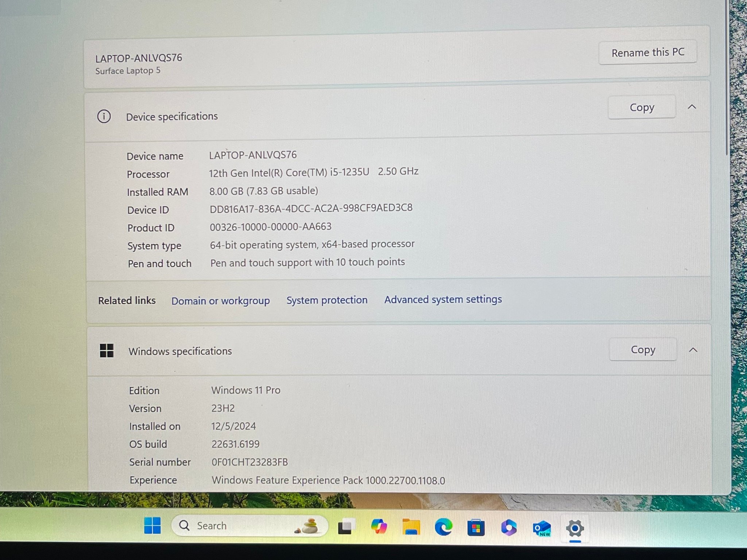Launch Microsoft Edge from the taskbar
Screen dimensions: 747x560
(443, 527)
